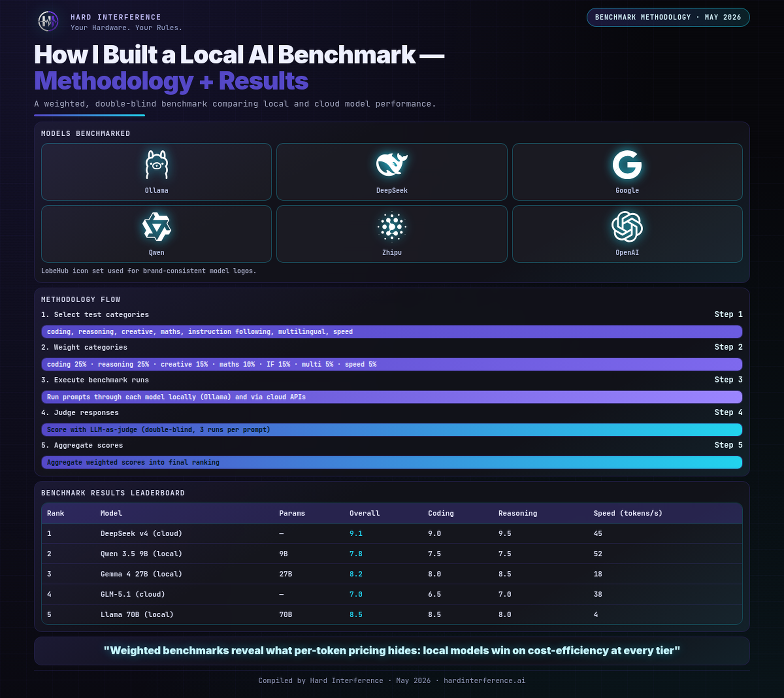Click the LobeHub icon set note

(x=148, y=271)
